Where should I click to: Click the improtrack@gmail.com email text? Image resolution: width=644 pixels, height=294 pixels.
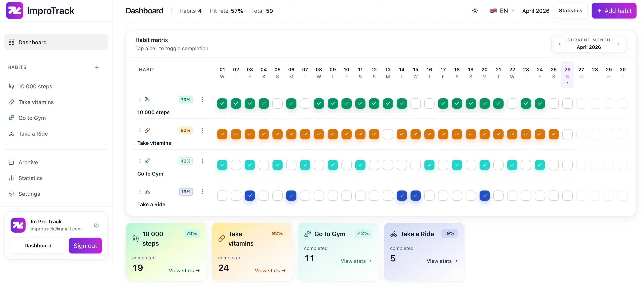[56, 229]
